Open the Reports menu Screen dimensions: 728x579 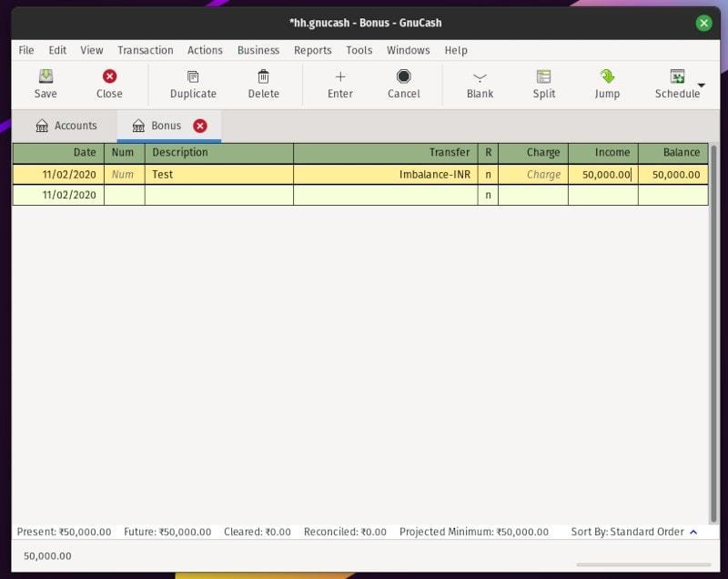[x=312, y=50]
